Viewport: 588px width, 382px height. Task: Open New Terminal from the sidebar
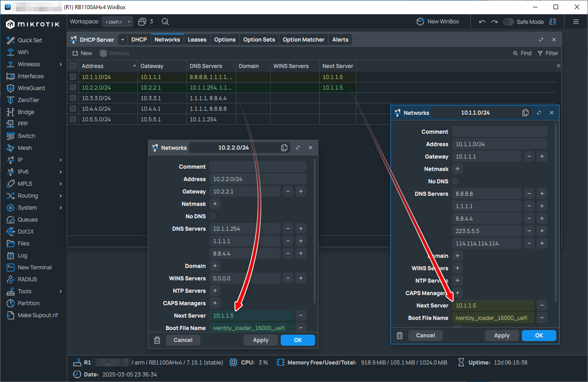pyautogui.click(x=34, y=268)
